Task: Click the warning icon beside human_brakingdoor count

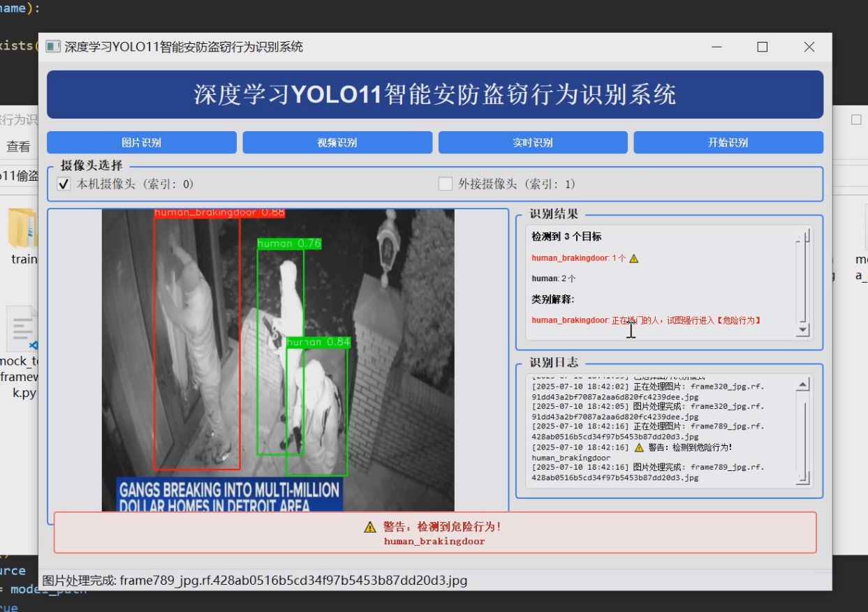Action: coord(633,258)
